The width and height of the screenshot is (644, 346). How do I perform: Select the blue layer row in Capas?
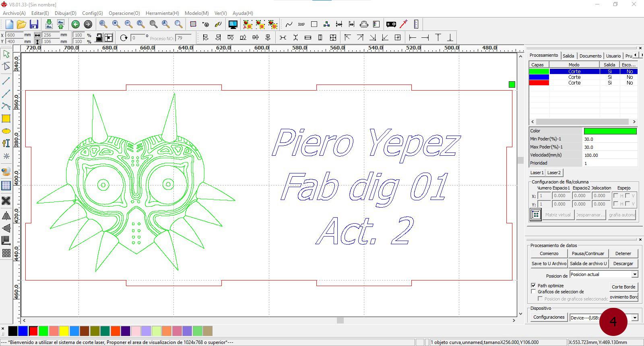tap(583, 77)
